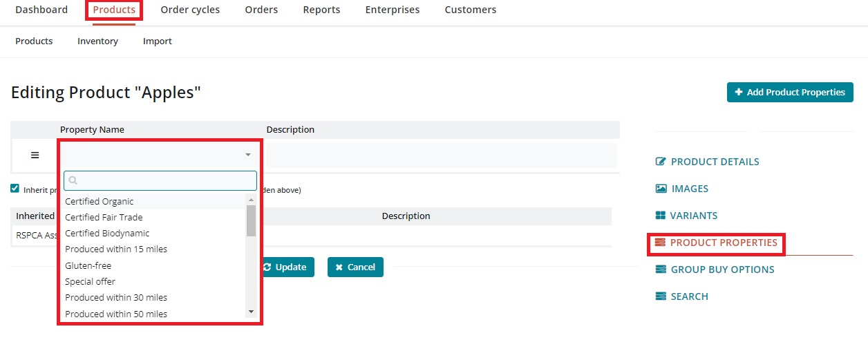Switch to the Inventory sub-tab
The width and height of the screenshot is (868, 340).
pos(97,41)
